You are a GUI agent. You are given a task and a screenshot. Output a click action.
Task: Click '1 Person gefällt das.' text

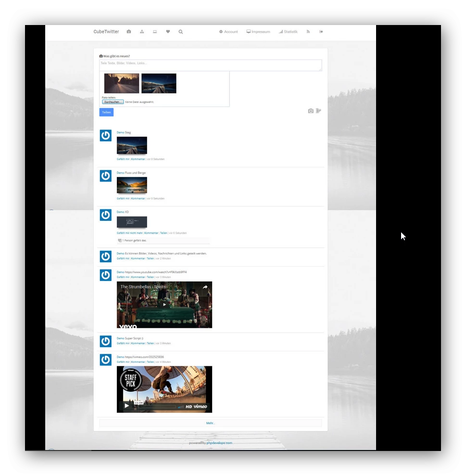(134, 241)
